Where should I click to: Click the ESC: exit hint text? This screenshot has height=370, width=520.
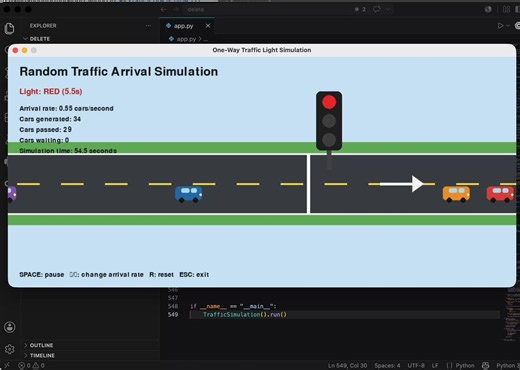click(194, 275)
